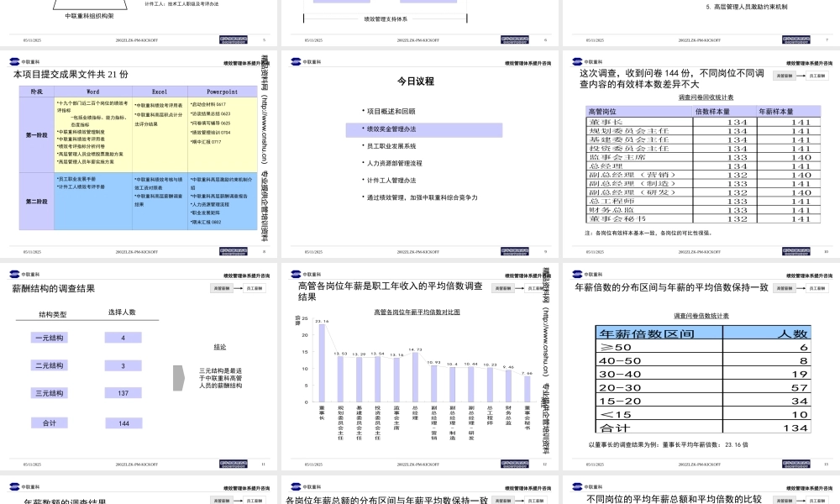Image resolution: width=840 pixels, height=504 pixels.
Task: Click the Excel column header in the deliverables table
Action: tap(160, 92)
